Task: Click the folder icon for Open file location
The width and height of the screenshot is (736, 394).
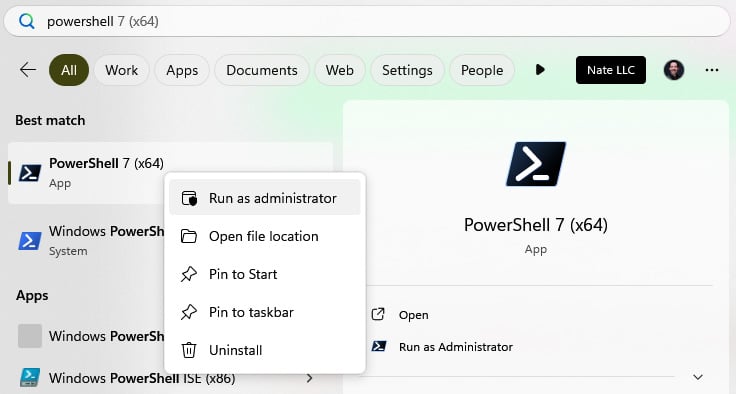Action: point(189,236)
